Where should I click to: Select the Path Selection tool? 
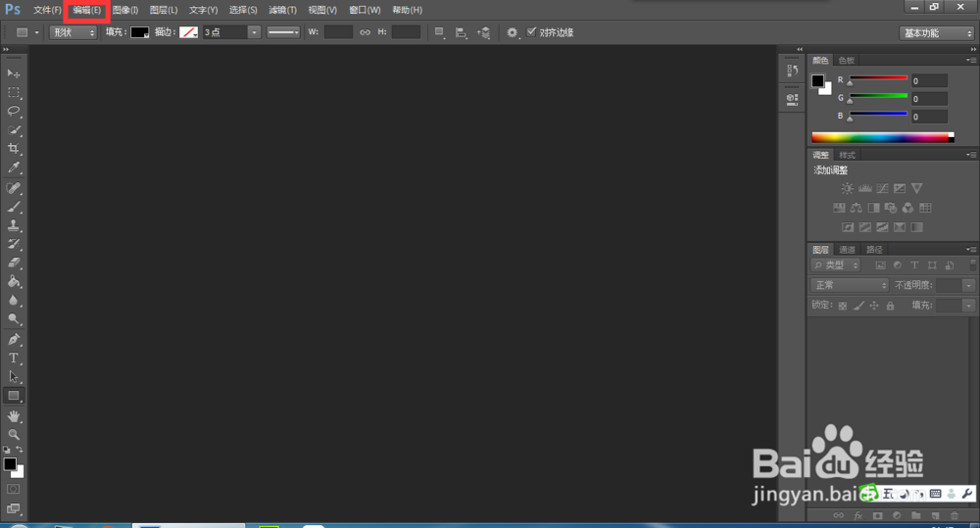pyautogui.click(x=13, y=377)
